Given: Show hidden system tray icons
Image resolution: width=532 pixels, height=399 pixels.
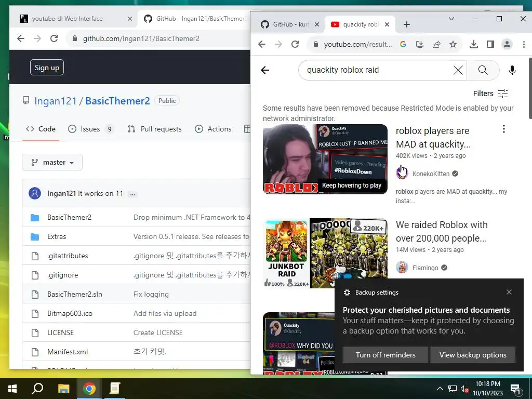Looking at the screenshot, I should [440, 389].
